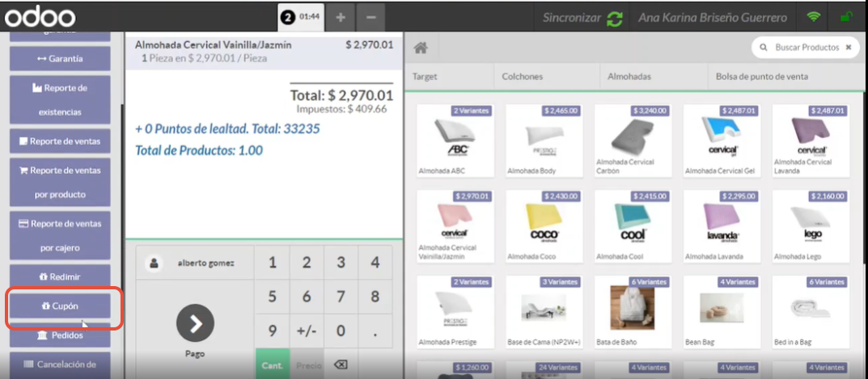Screen dimensions: 868x379
Task: Open Reporte de existencias
Action: coord(60,100)
